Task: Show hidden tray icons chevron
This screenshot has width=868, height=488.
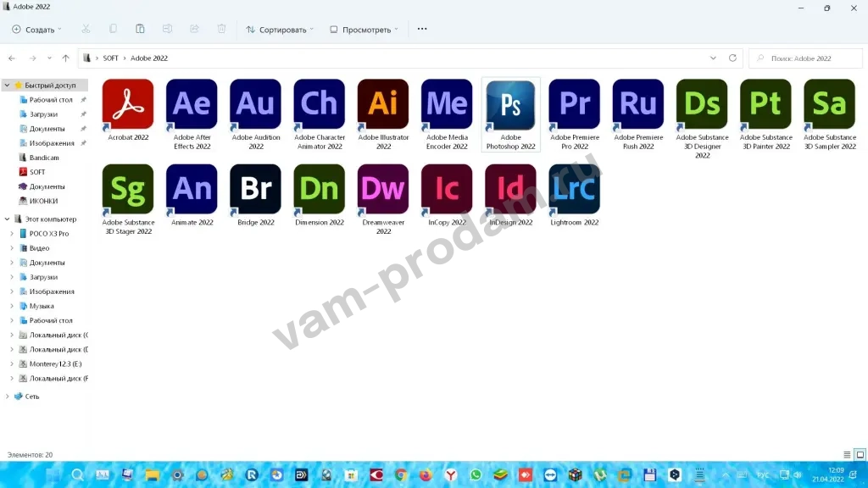Action: pos(726,474)
